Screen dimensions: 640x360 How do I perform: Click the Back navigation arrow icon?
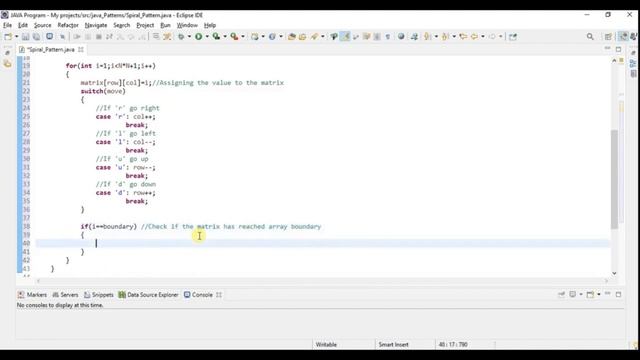coord(474,37)
